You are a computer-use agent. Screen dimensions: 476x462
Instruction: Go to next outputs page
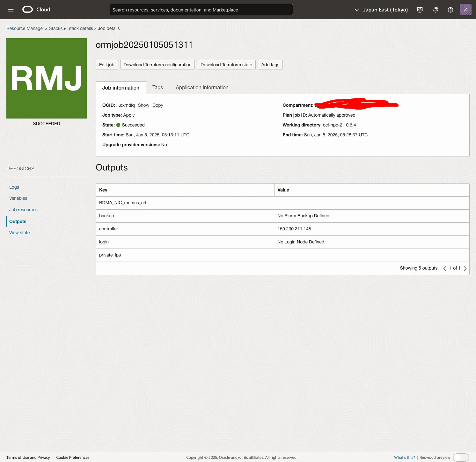point(465,268)
